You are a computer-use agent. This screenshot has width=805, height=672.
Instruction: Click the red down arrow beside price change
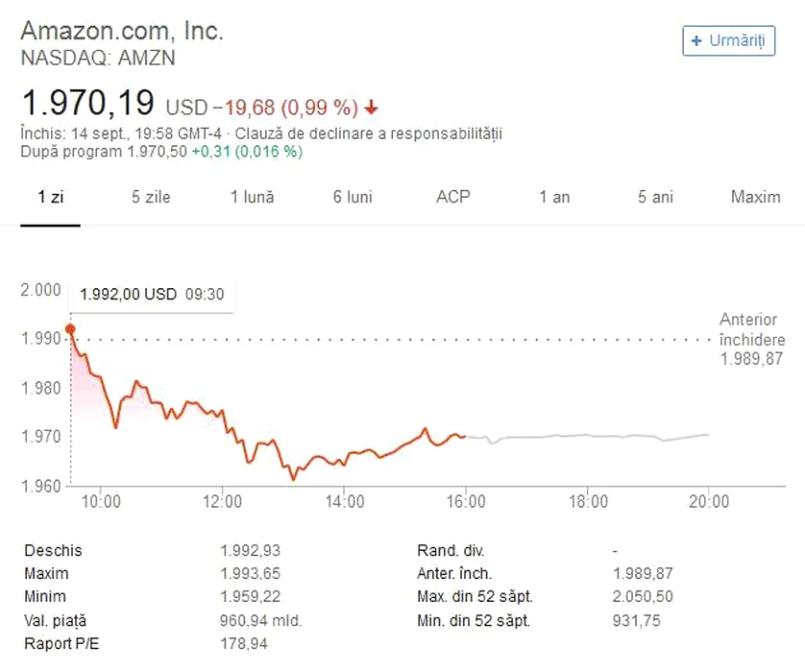click(373, 107)
